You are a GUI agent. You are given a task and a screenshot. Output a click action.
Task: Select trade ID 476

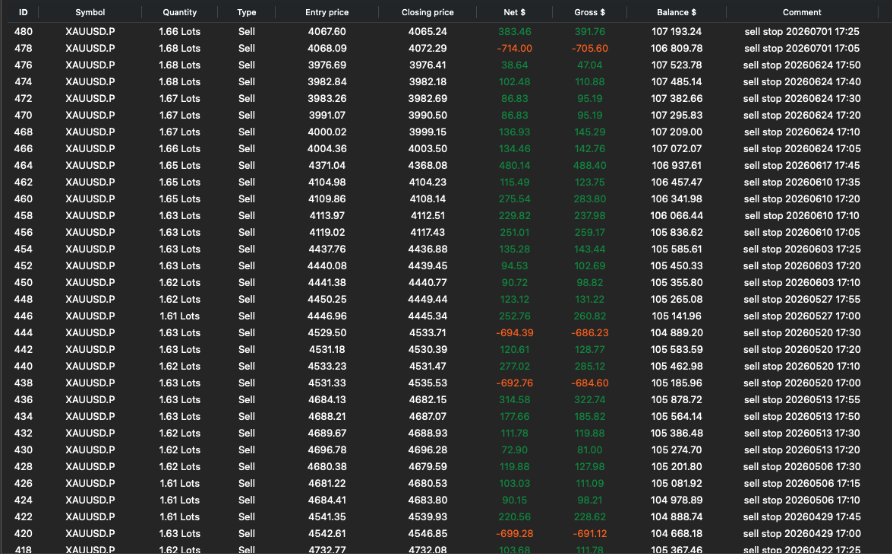[23, 65]
